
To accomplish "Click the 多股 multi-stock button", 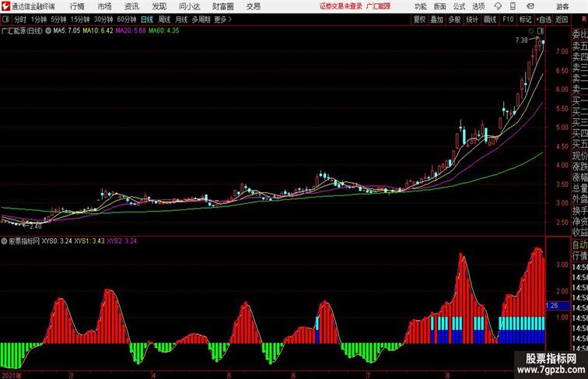I will pyautogui.click(x=454, y=19).
